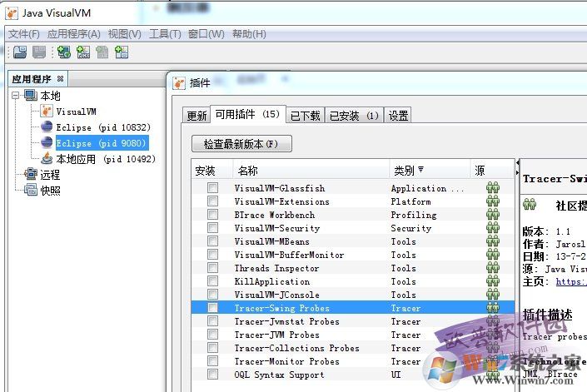587x392 pixels.
Task: Switch to the 已安装 (1) tab
Action: pos(354,115)
